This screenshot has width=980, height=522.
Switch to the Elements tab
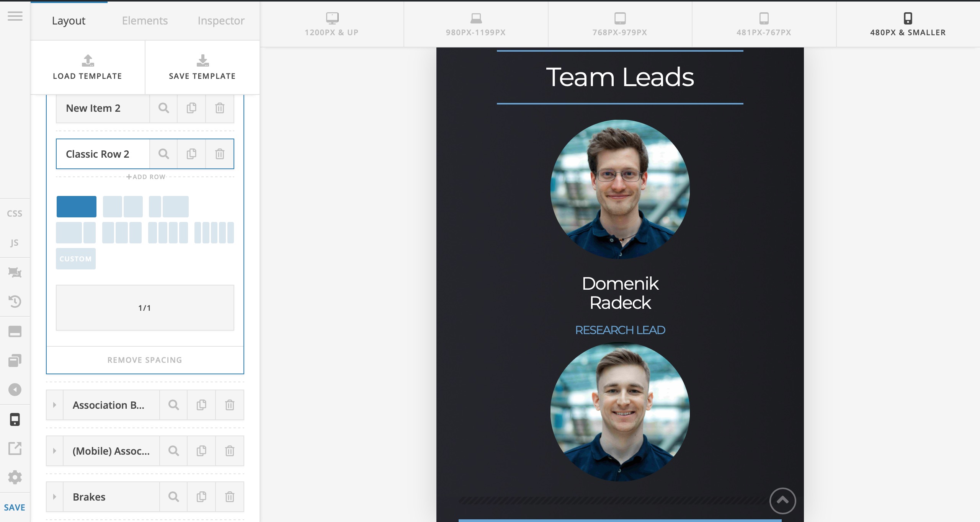click(145, 21)
